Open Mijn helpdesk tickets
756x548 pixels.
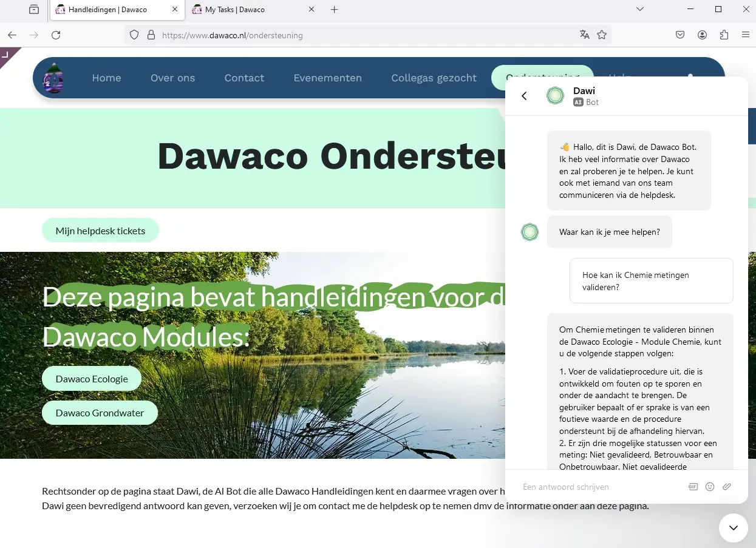click(x=100, y=231)
